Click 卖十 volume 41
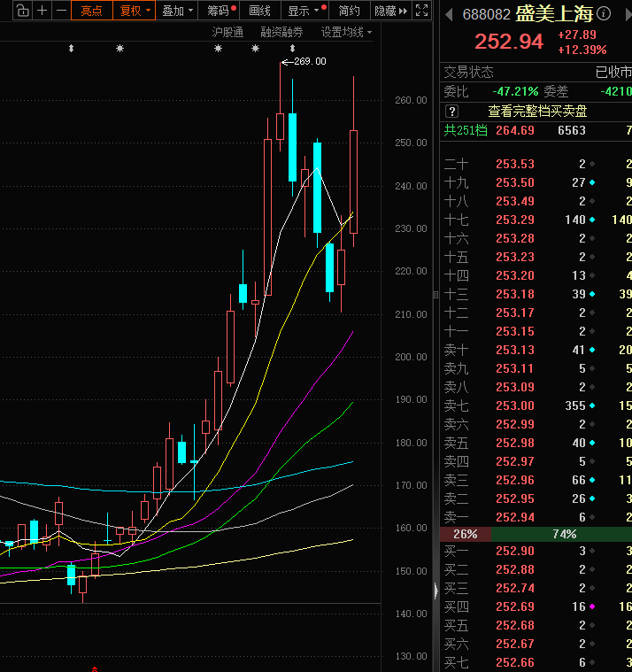The width and height of the screenshot is (632, 672). coord(579,350)
